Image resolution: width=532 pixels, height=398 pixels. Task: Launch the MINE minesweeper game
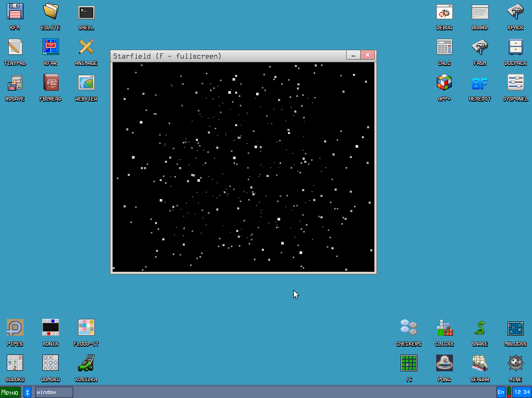click(515, 363)
